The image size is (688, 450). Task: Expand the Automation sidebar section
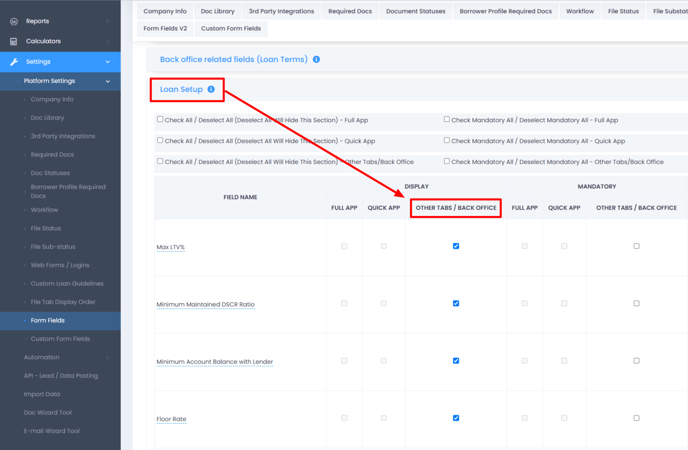(108, 357)
